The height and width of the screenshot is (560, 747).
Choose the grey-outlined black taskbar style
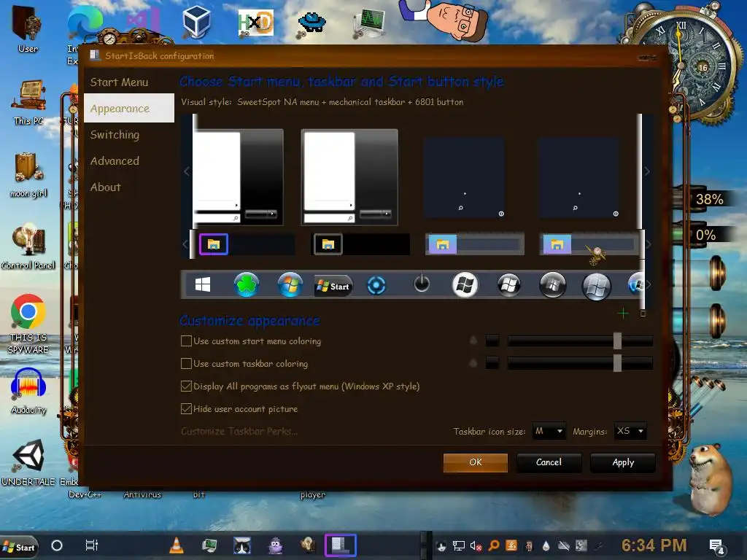click(x=360, y=245)
